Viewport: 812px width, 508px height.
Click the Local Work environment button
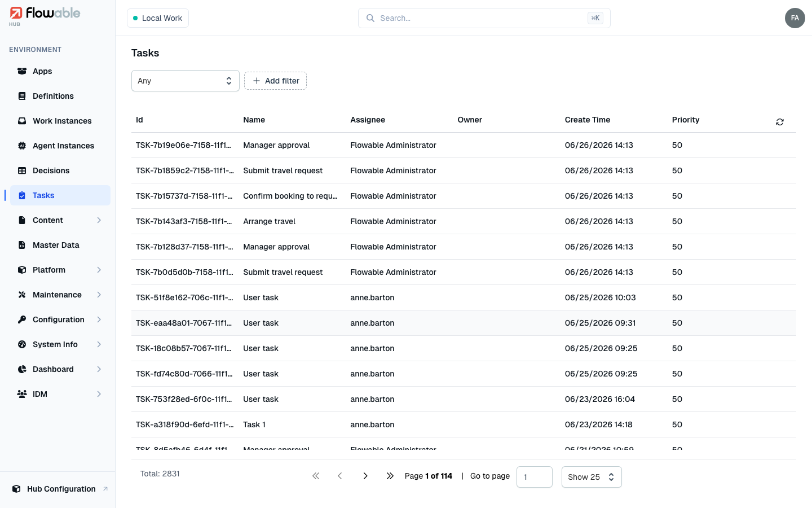click(158, 18)
